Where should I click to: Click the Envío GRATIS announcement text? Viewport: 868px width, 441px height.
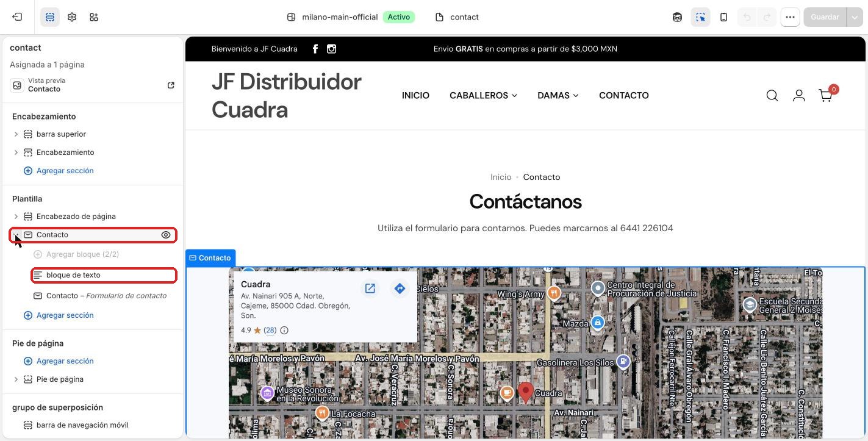(525, 49)
